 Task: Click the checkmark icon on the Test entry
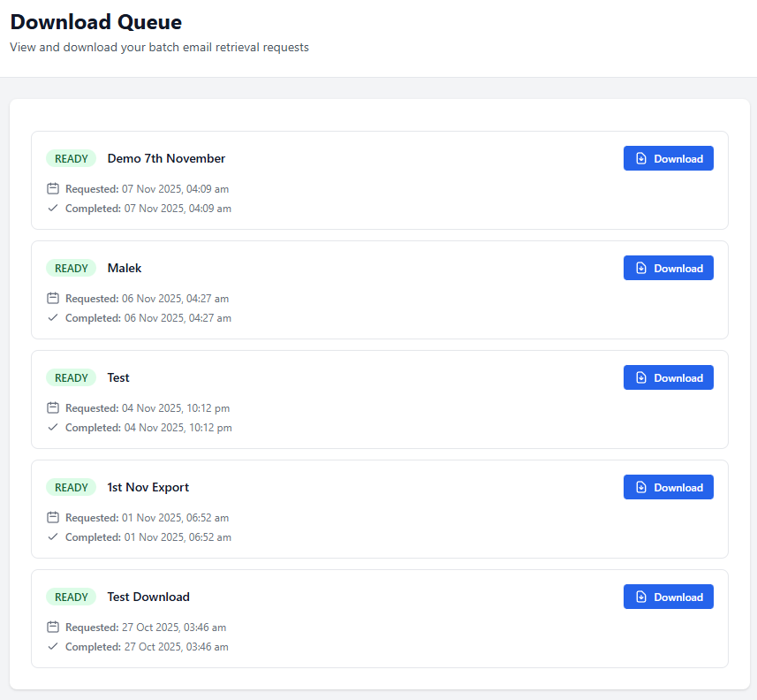click(52, 427)
